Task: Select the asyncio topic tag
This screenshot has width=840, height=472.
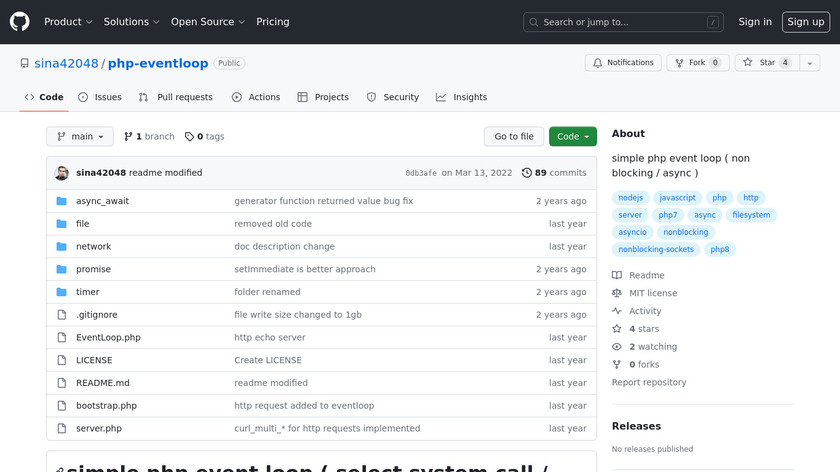Action: [632, 232]
